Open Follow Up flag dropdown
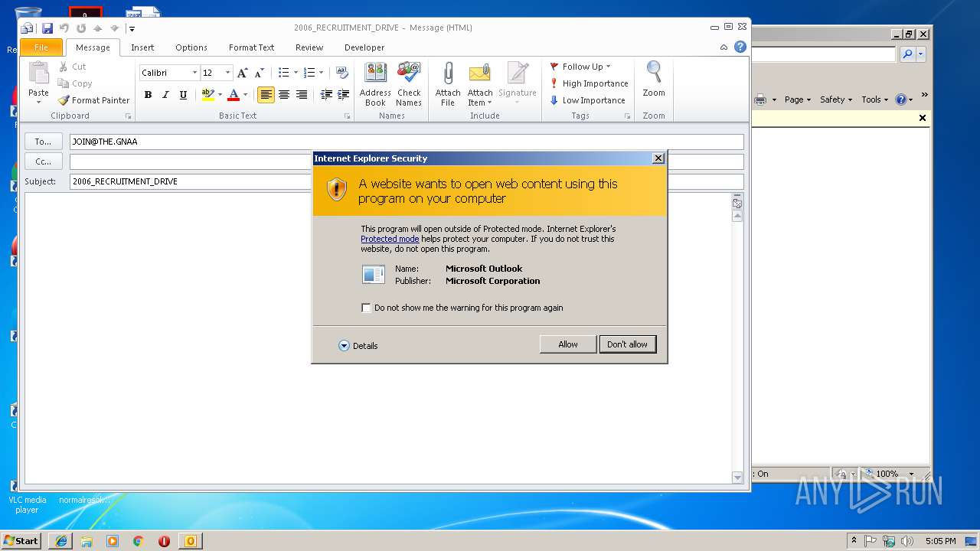 pos(580,67)
